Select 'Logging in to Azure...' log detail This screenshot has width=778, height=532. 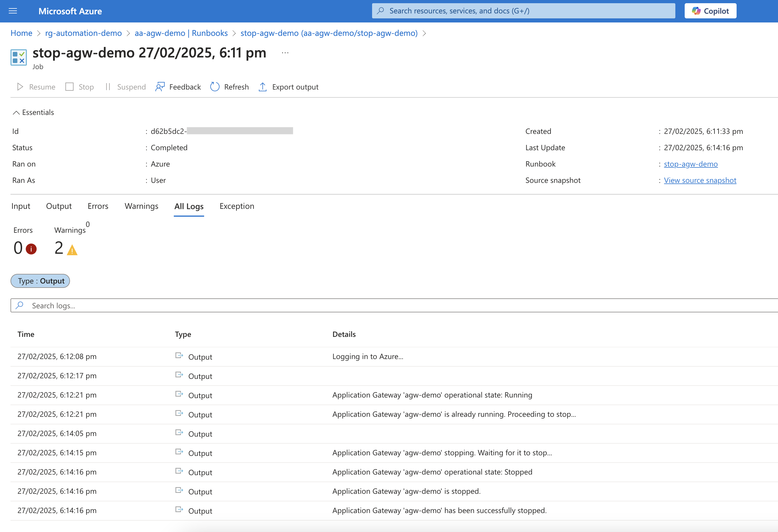[368, 357]
